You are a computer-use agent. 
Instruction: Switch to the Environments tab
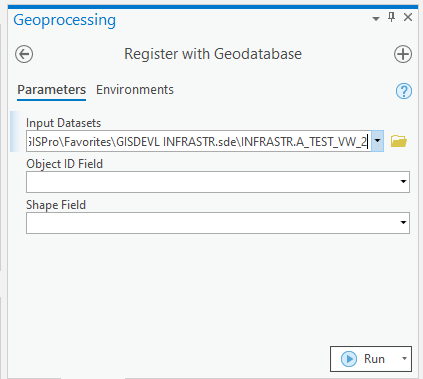135,90
